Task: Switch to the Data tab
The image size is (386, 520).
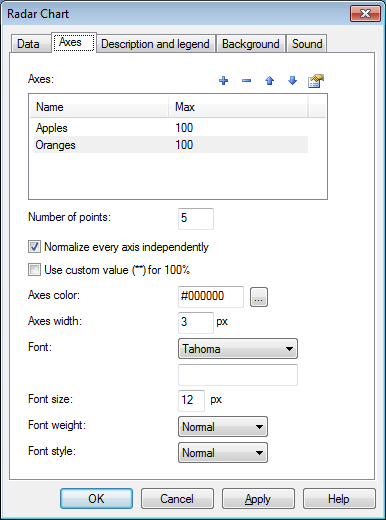Action: pyautogui.click(x=28, y=44)
